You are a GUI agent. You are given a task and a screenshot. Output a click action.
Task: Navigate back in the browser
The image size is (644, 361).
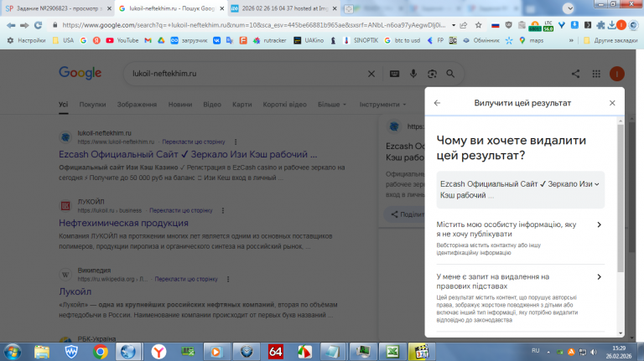(x=11, y=25)
